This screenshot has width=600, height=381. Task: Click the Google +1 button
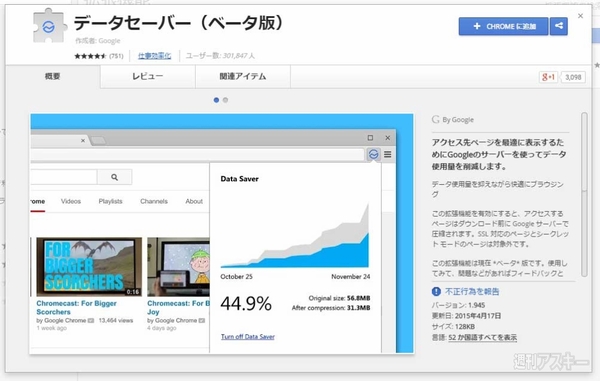click(548, 77)
